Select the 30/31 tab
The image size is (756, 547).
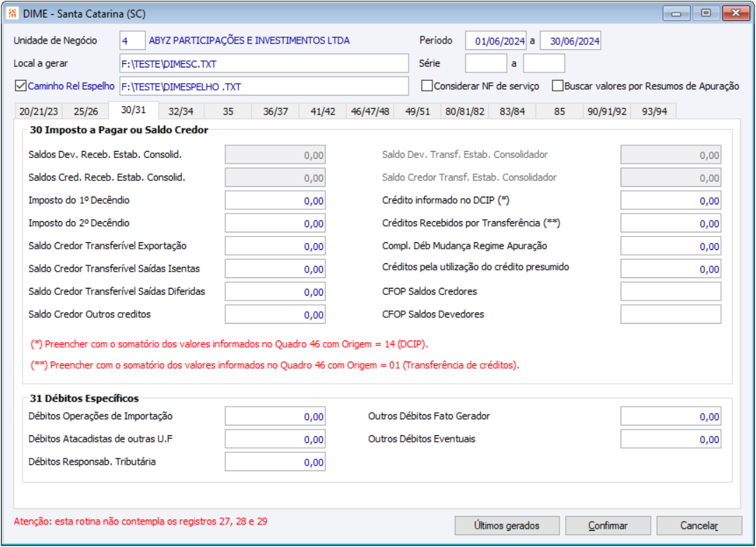tap(133, 110)
